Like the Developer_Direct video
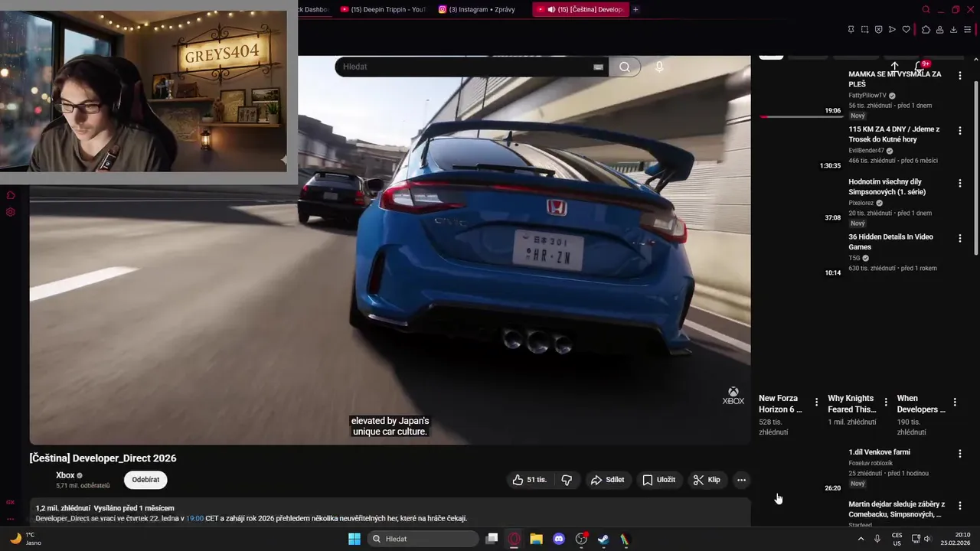The height and width of the screenshot is (551, 980). [x=530, y=480]
